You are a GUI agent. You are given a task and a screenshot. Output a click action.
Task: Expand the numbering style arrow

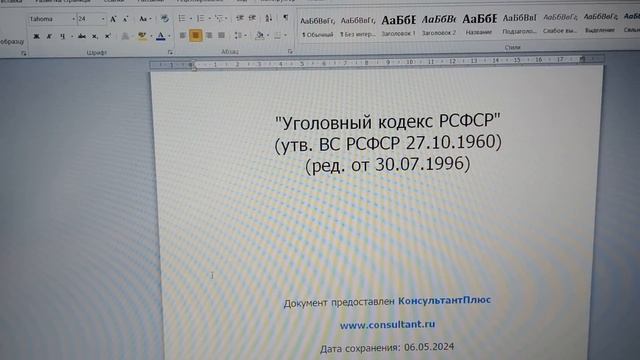[209, 18]
